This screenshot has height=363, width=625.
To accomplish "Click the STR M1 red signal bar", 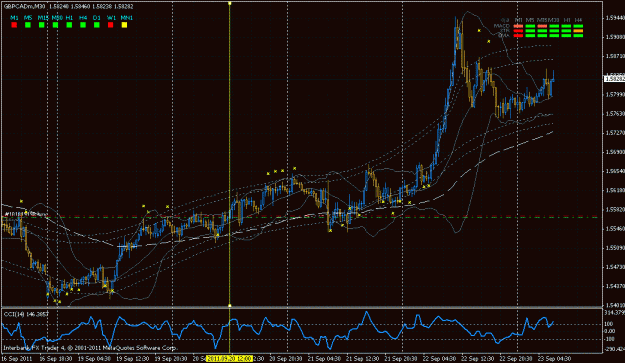I will point(518,31).
